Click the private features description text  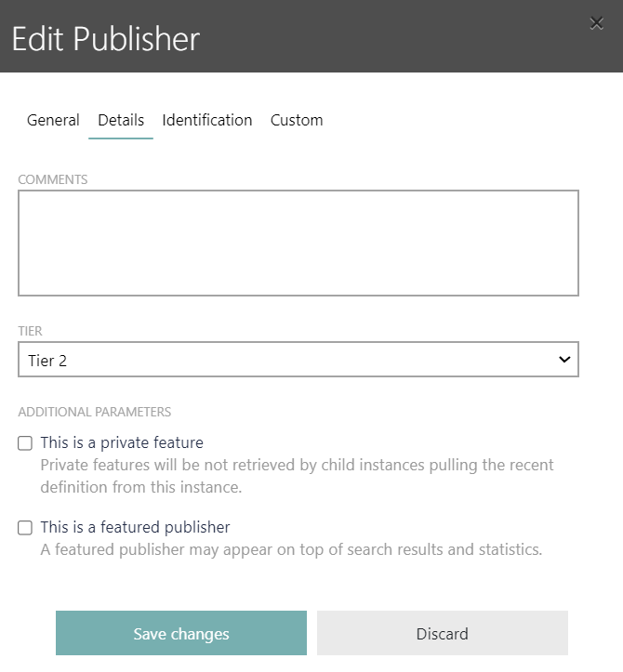[297, 476]
